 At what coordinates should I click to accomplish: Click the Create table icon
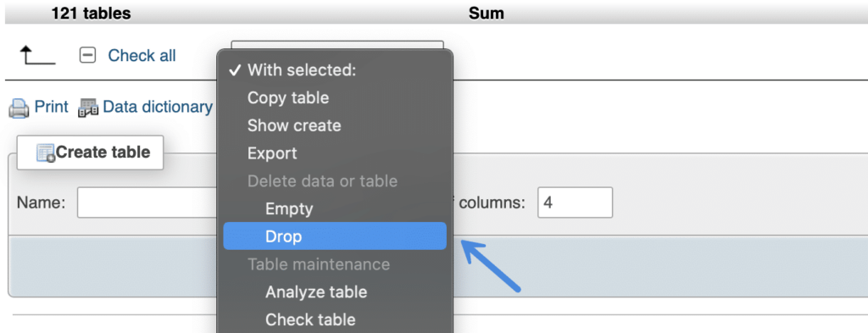coord(46,153)
